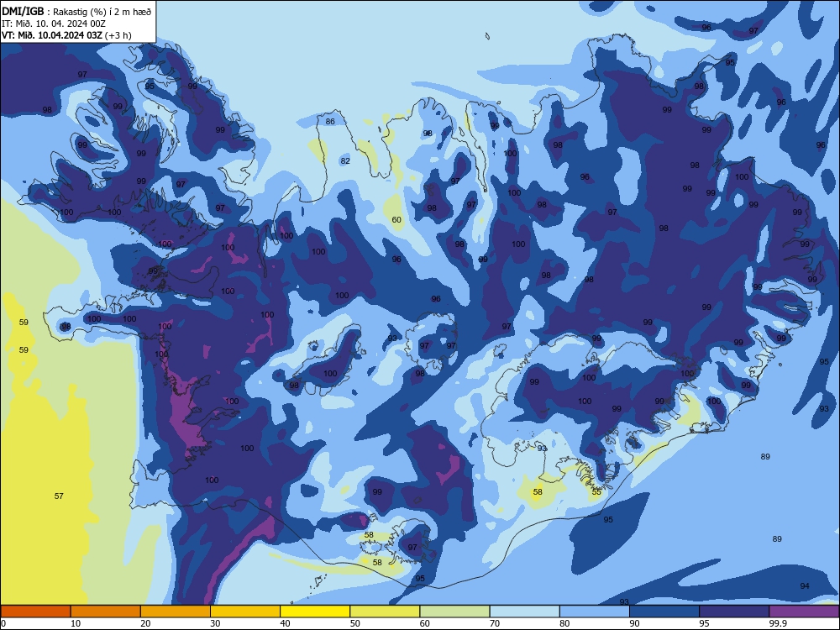This screenshot has height=630, width=840.
Task: Click the "20" legend scale label
Action: [x=145, y=623]
